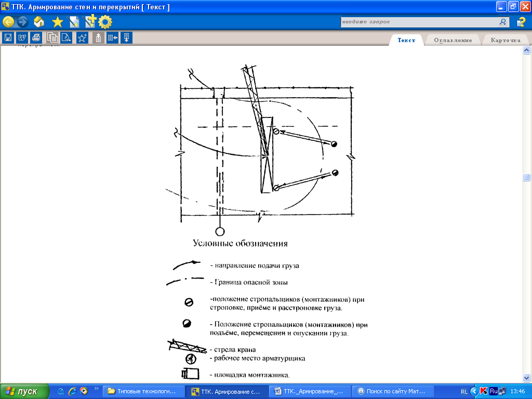Launch media player from quick launch
This screenshot has width=532, height=399.
pyautogui.click(x=84, y=391)
